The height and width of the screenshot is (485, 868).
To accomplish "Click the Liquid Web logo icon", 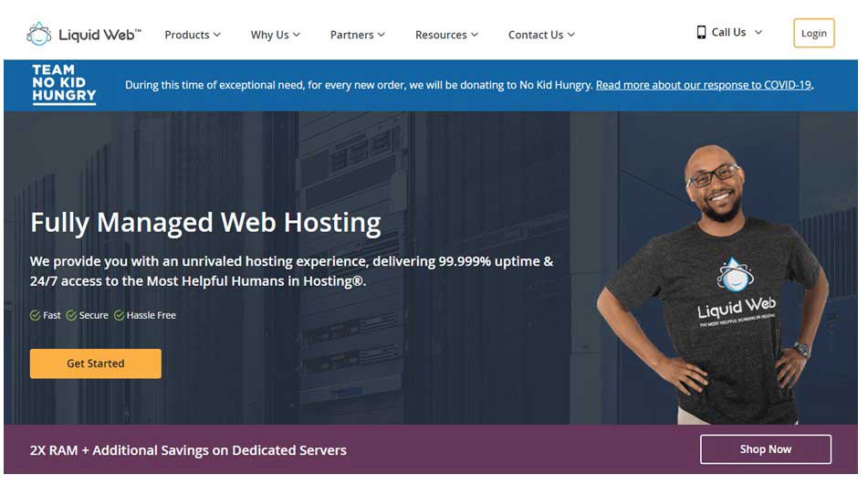I will (x=38, y=34).
